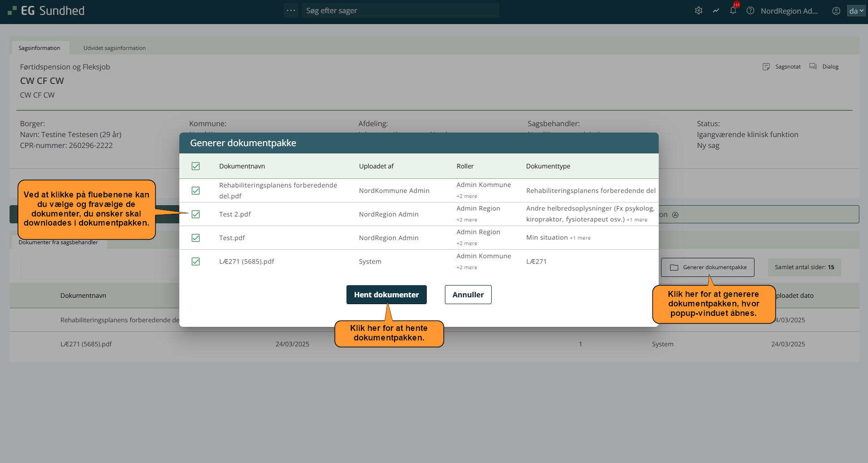
Task: Open the user profile icon
Action: point(836,11)
